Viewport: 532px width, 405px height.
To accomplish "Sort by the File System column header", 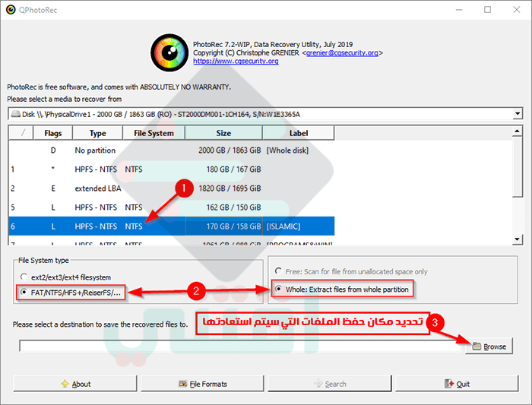I will pos(154,133).
